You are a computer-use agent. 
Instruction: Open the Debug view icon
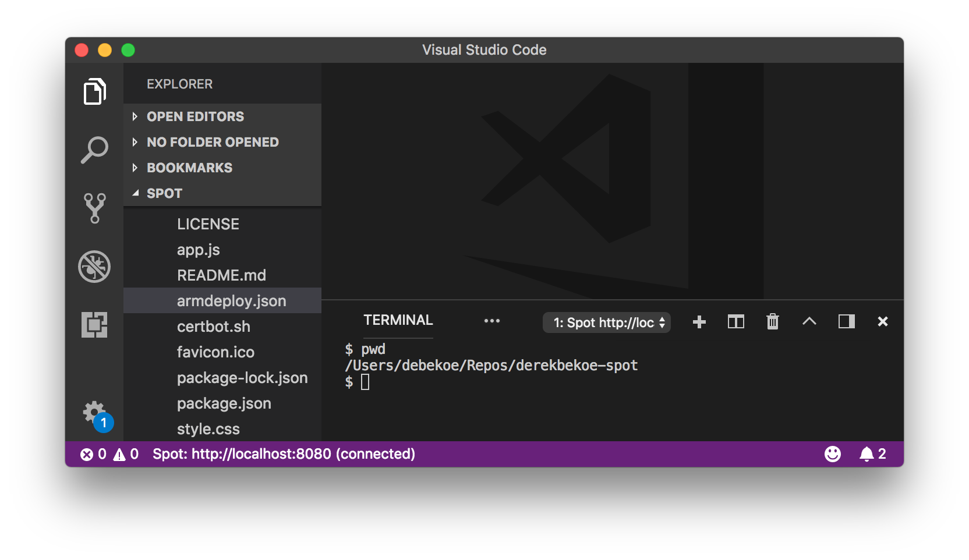tap(94, 267)
